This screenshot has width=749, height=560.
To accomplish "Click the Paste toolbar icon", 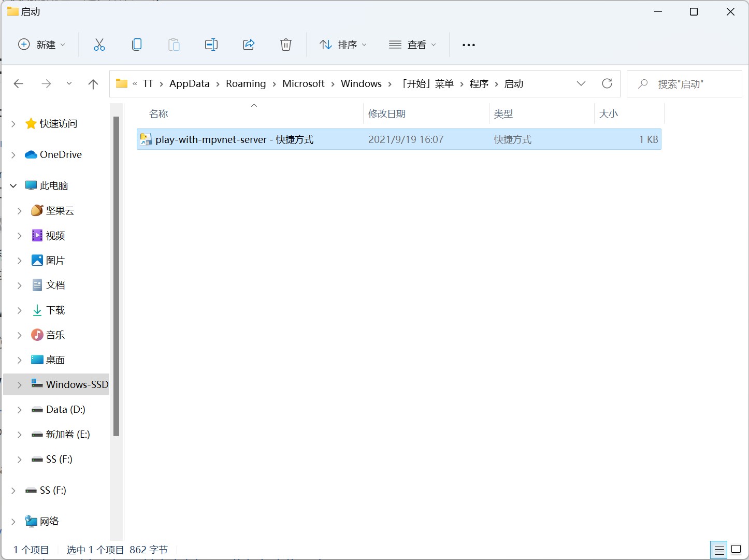I will pyautogui.click(x=174, y=45).
